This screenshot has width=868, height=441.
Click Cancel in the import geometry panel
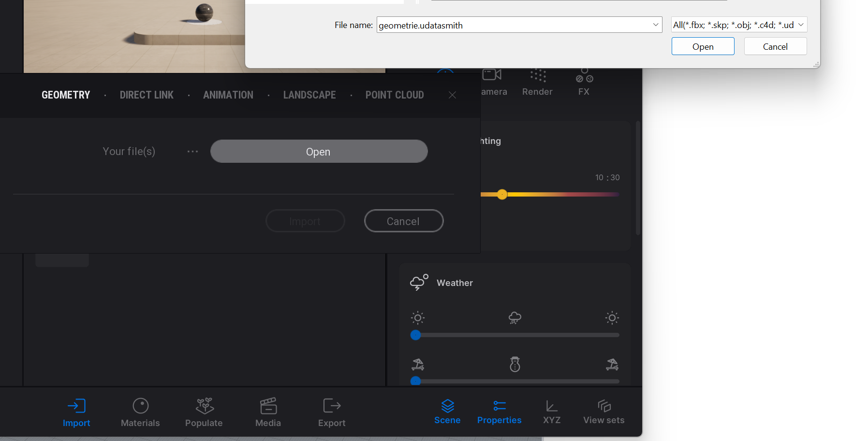403,221
